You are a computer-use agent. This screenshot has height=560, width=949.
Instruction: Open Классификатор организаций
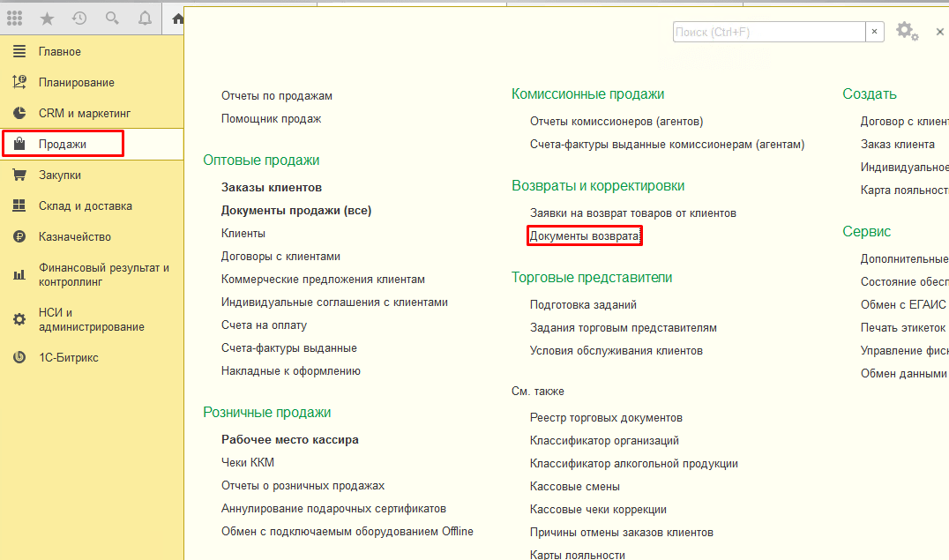(x=604, y=441)
